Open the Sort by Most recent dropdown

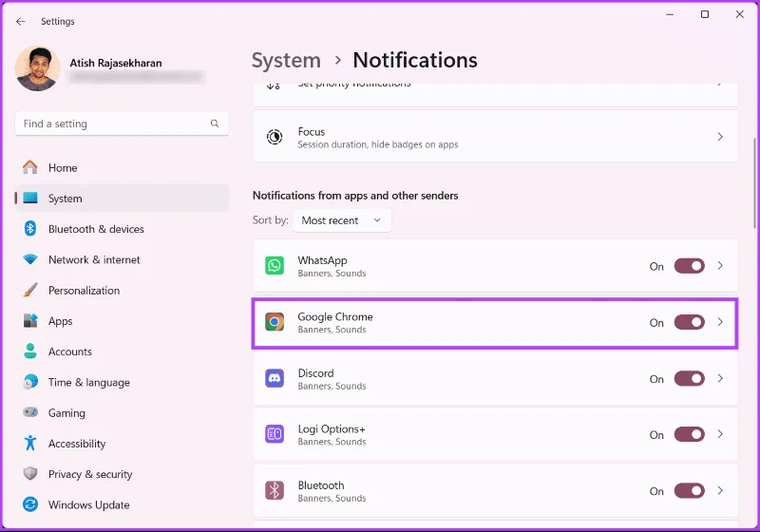pyautogui.click(x=342, y=220)
